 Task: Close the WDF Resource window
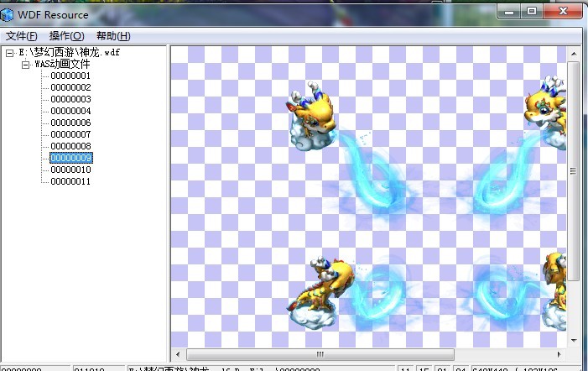(563, 12)
